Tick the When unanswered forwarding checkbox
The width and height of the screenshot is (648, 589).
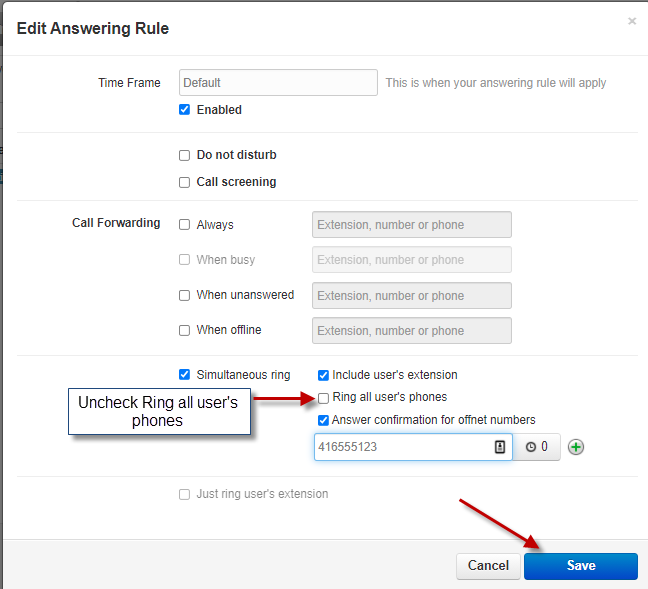pyautogui.click(x=184, y=295)
